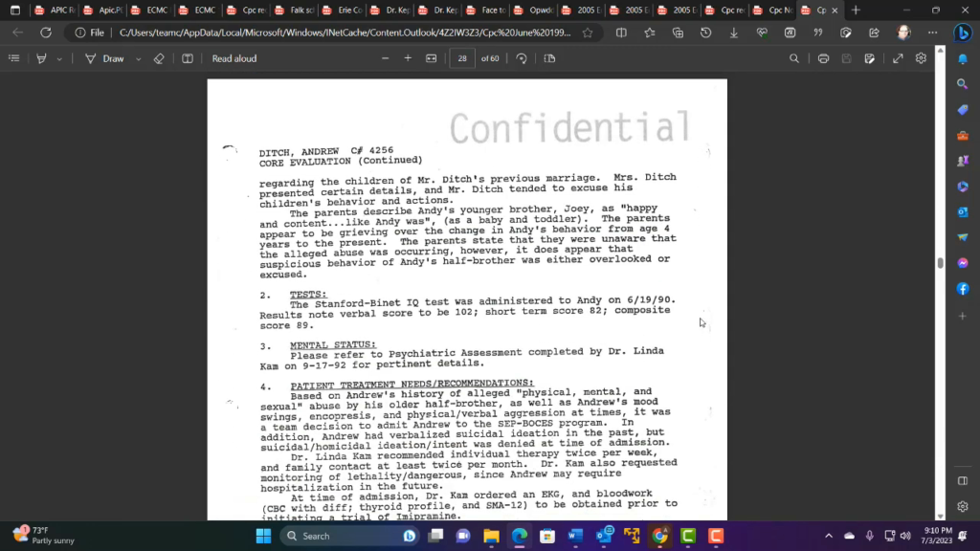This screenshot has width=980, height=551.
Task: Open sidebar settings gear at bottom
Action: click(963, 507)
